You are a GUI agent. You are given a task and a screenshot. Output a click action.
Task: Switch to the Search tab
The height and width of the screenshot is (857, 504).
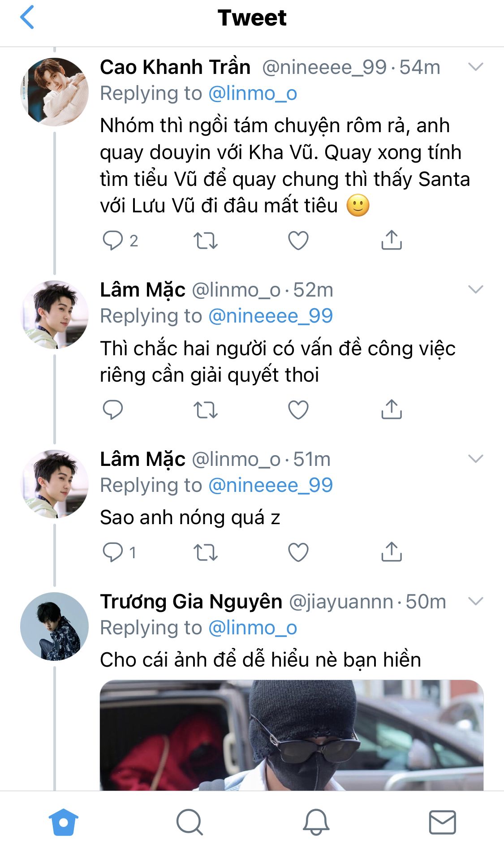pos(190,822)
